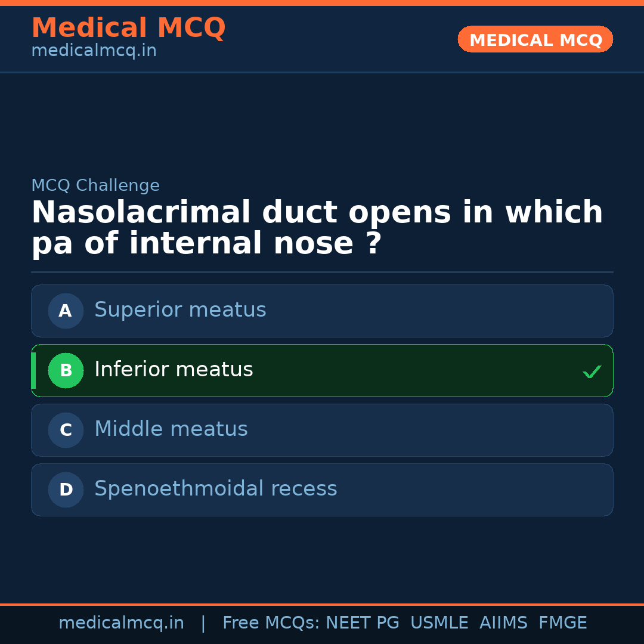Click the orange MEDICAL MCQ badge

(x=535, y=40)
